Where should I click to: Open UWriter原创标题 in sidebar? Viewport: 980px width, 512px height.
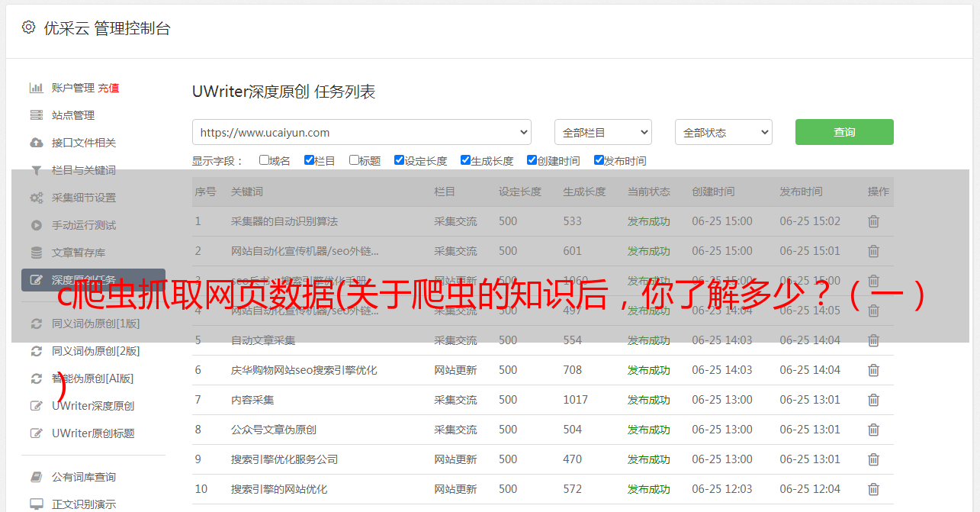tap(93, 433)
